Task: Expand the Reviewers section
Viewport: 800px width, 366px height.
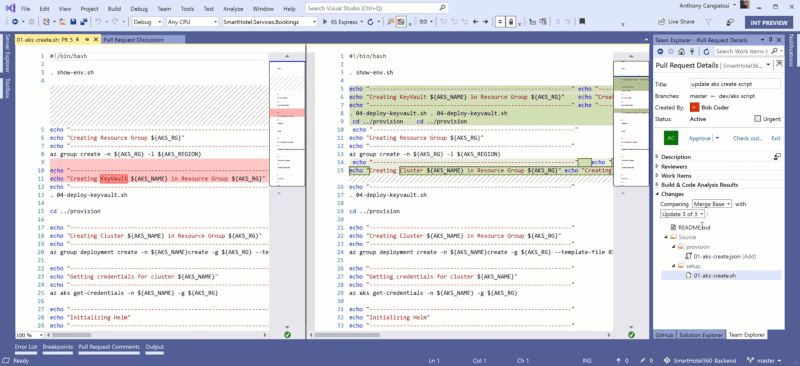Action: (x=673, y=166)
